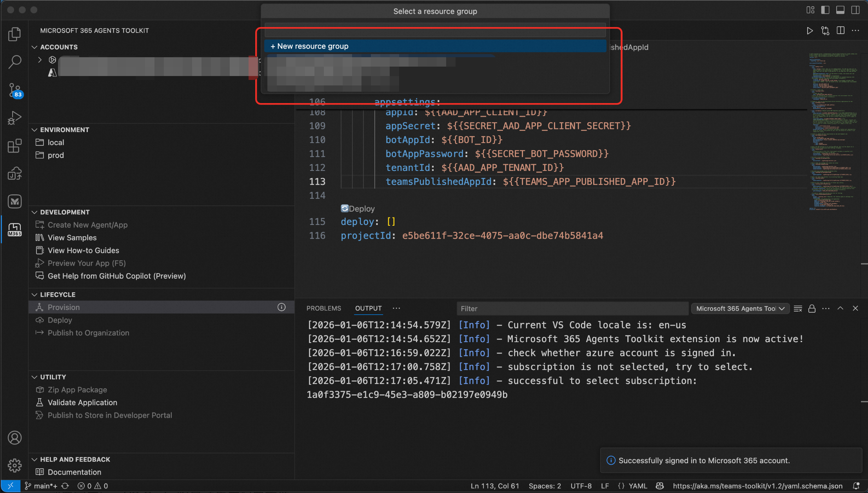Toggle primary sidebar visibility in title bar
Screen dimensions: 868x493
click(x=825, y=10)
